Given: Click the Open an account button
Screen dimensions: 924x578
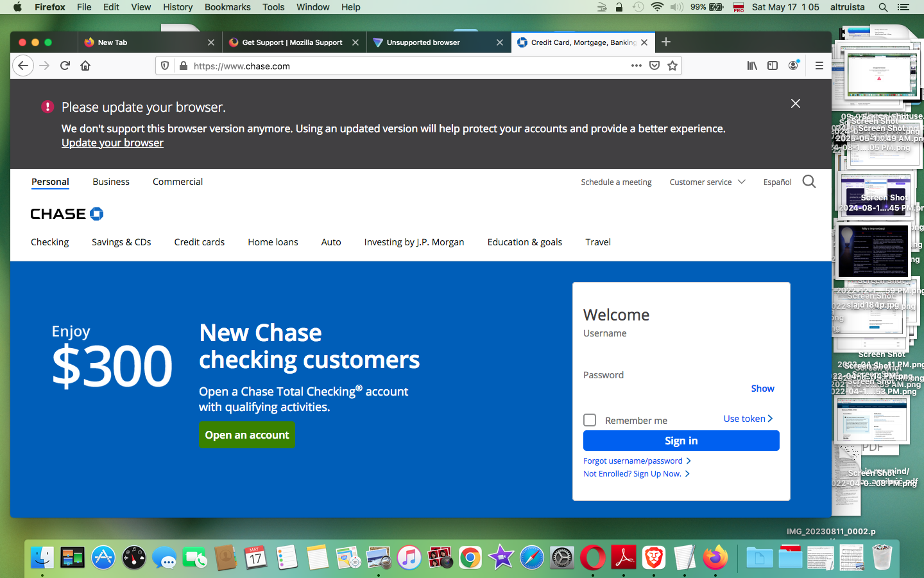Looking at the screenshot, I should point(247,435).
